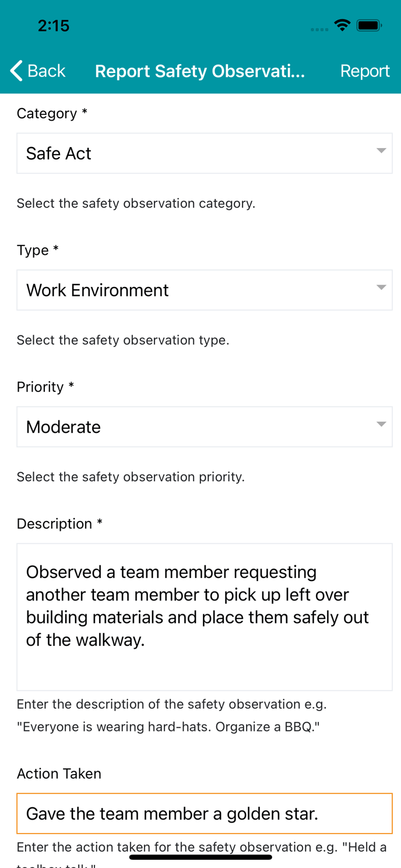Image resolution: width=401 pixels, height=868 pixels.
Task: Tap the Priority field label
Action: point(45,387)
